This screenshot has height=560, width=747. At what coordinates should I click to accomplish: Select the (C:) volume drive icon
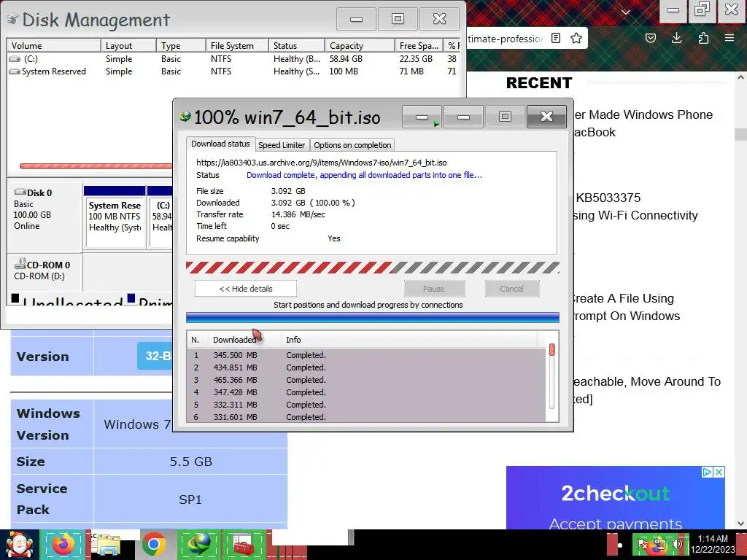[x=15, y=59]
